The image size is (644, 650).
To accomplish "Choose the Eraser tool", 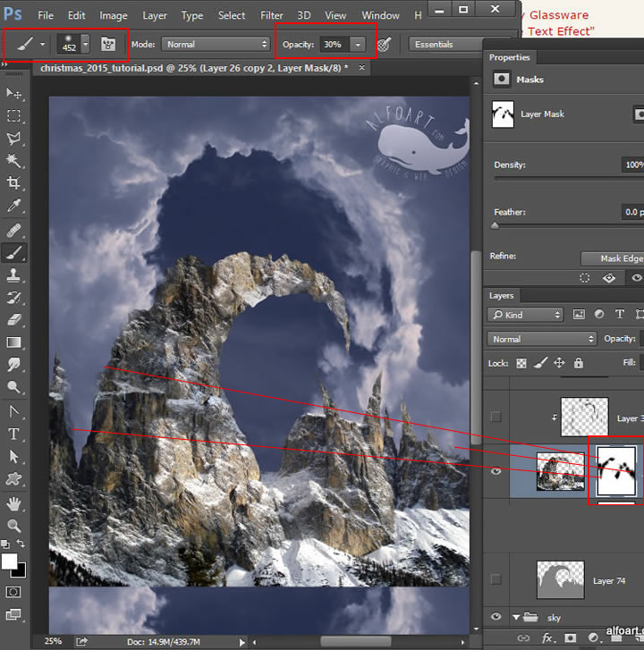I will tap(13, 319).
